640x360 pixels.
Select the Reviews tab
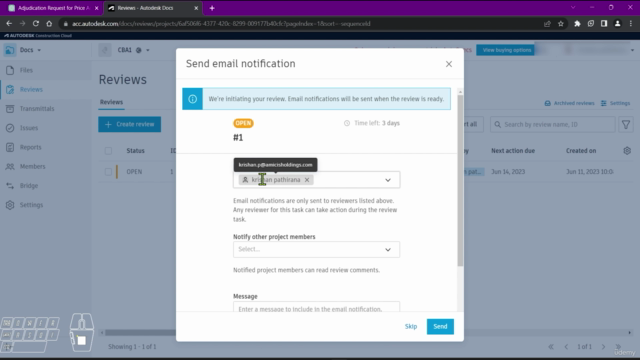111,102
